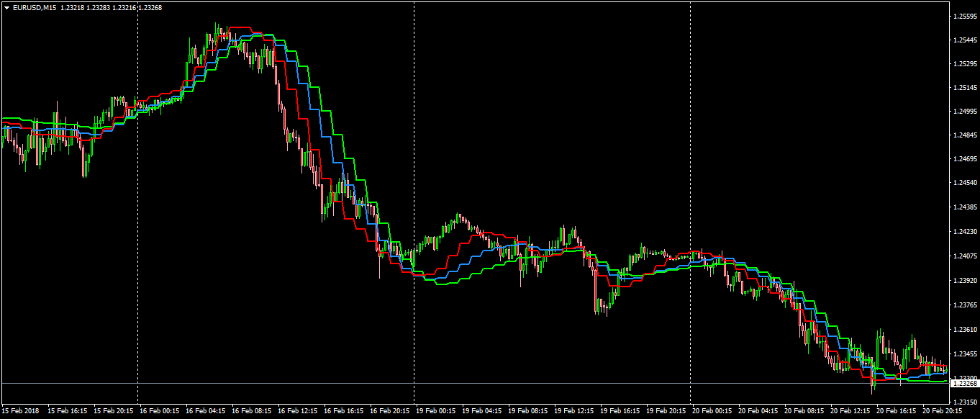The height and width of the screenshot is (419, 980).
Task: Click the 1.24385 price axis label
Action: pyautogui.click(x=965, y=208)
